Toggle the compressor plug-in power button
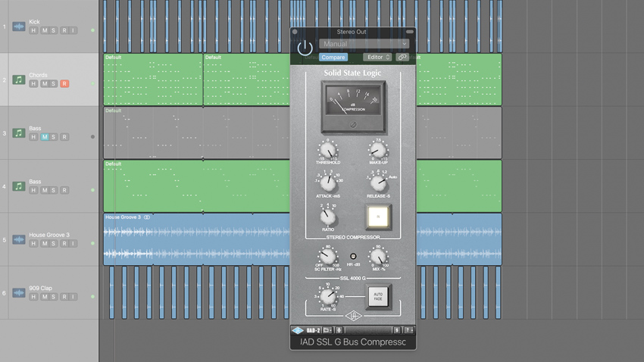644x362 pixels. [305, 48]
